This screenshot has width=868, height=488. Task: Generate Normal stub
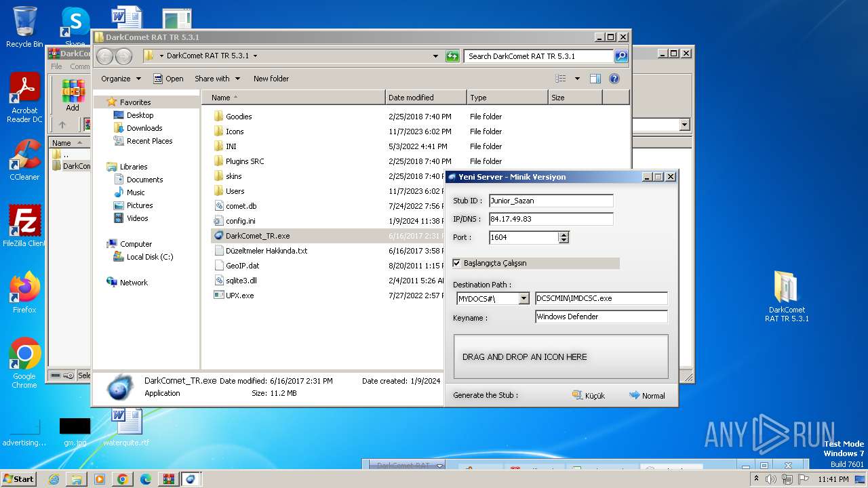[x=647, y=396]
